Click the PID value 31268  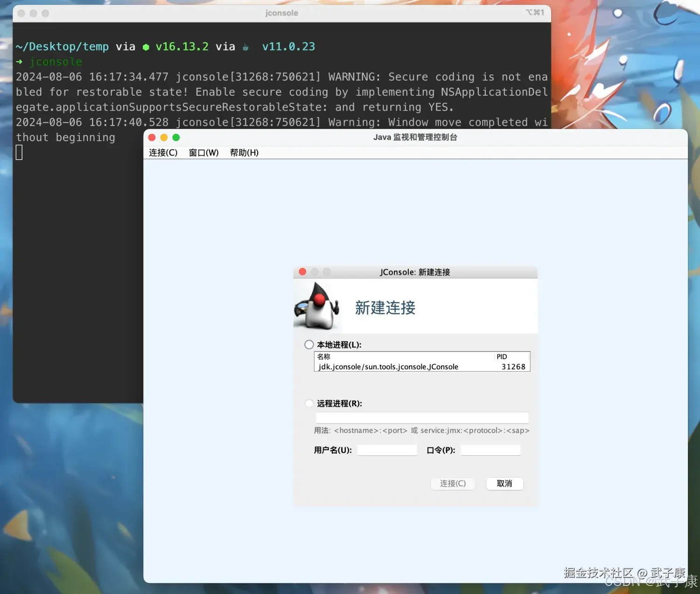click(513, 367)
